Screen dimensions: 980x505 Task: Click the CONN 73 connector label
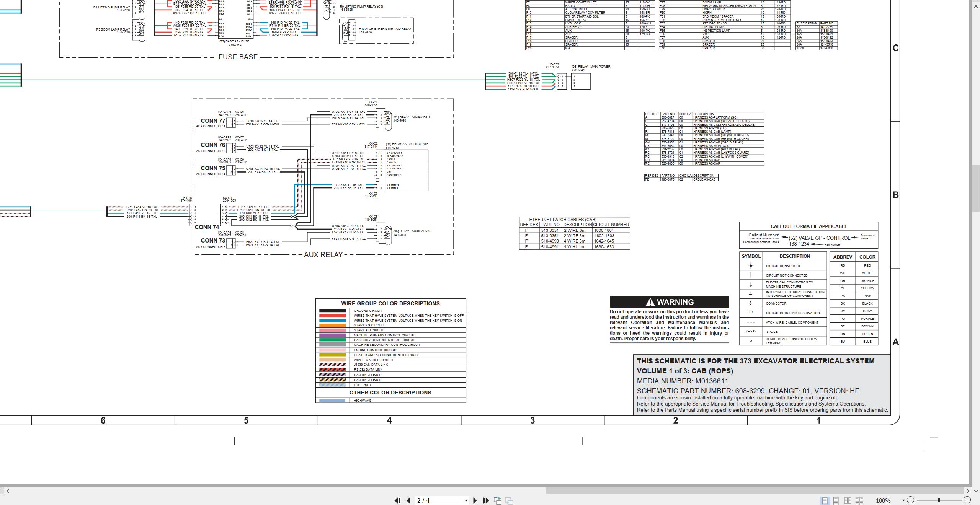click(213, 241)
